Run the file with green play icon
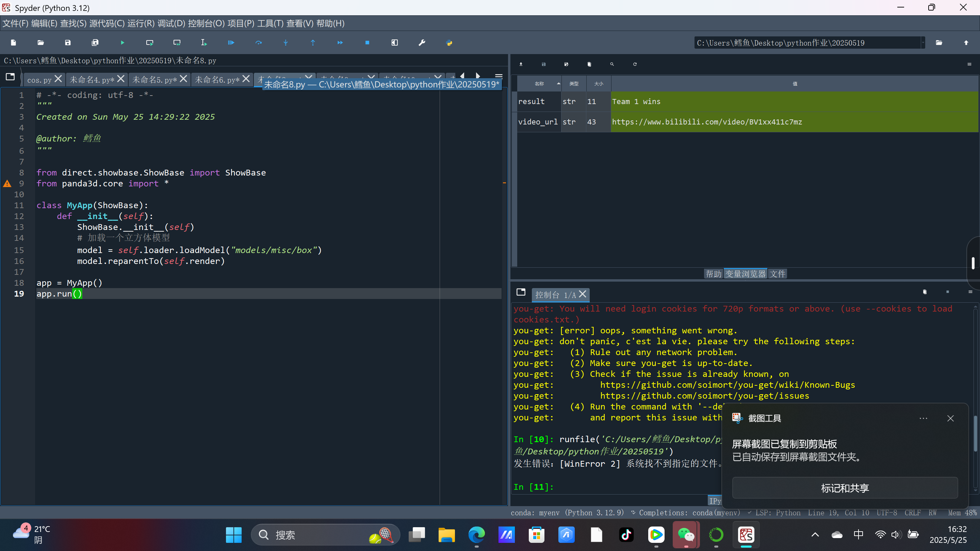Image resolution: width=980 pixels, height=551 pixels. pyautogui.click(x=122, y=43)
